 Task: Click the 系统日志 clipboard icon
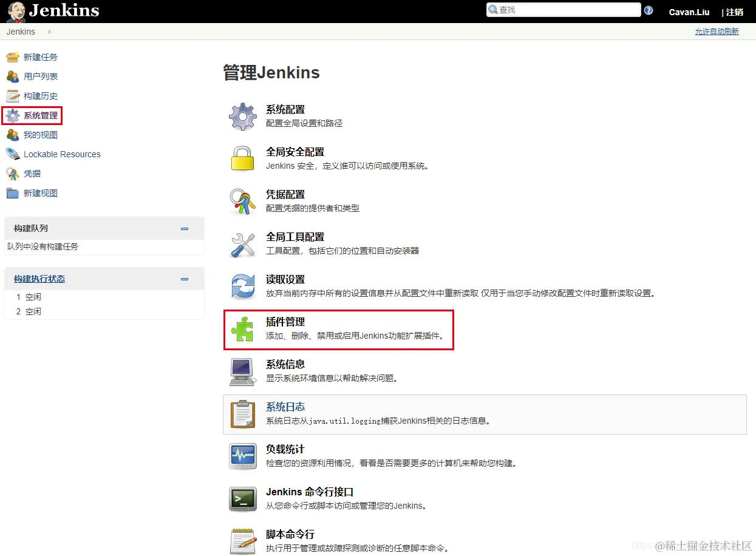point(243,414)
